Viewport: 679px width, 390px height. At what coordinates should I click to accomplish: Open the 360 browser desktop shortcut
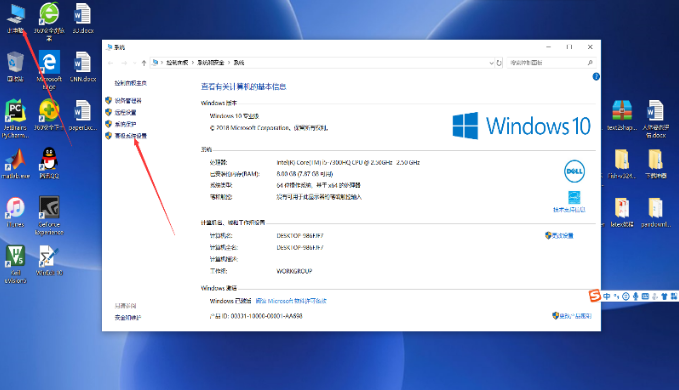click(49, 21)
